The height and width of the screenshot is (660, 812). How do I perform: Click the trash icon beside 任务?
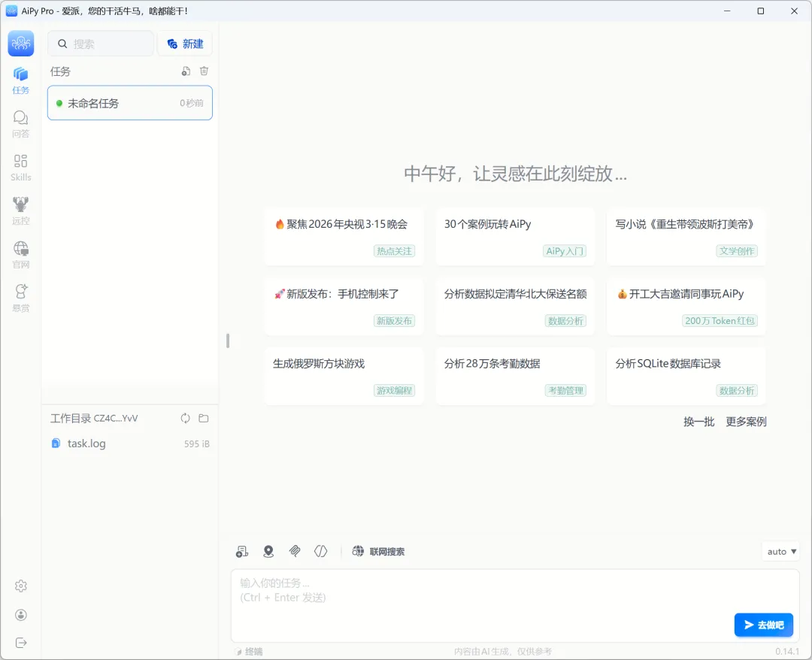click(204, 71)
